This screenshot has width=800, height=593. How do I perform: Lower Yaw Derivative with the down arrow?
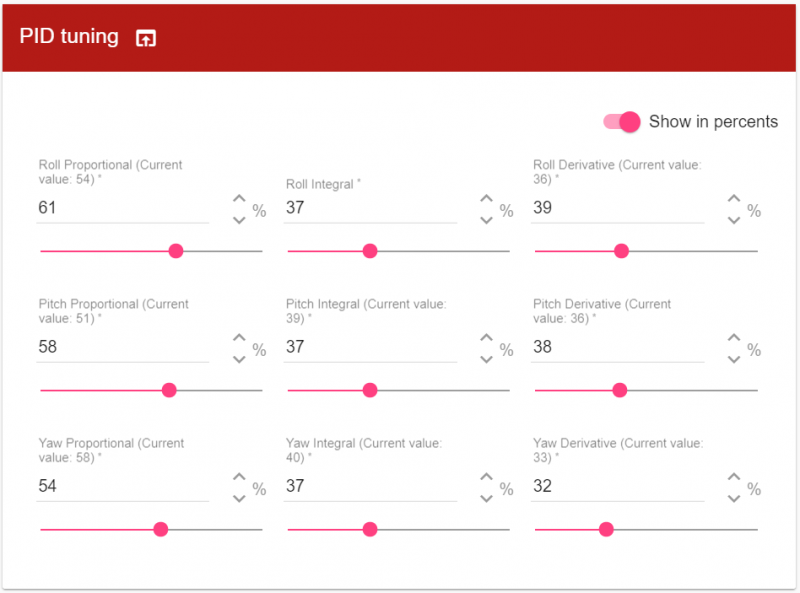pos(734,498)
